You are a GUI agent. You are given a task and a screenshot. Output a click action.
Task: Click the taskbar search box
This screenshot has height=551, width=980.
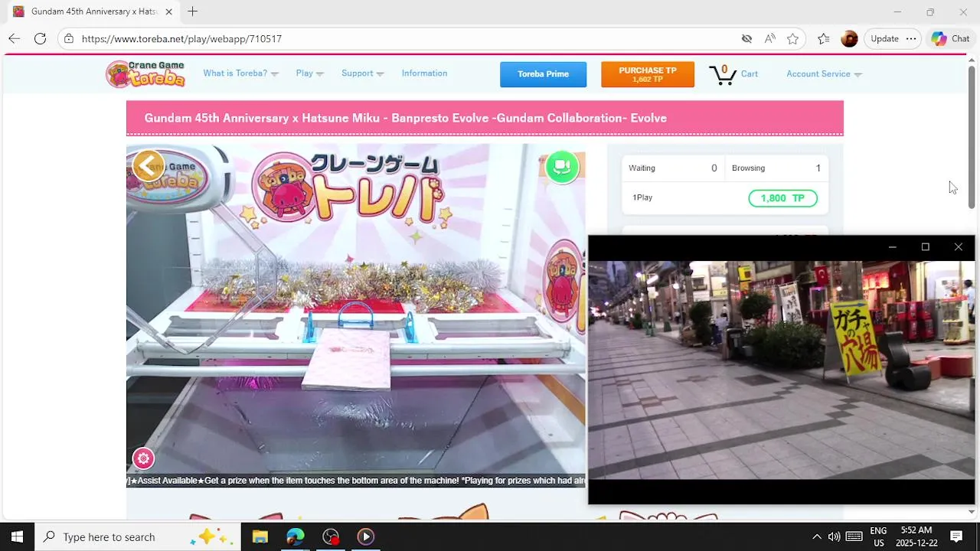(138, 536)
